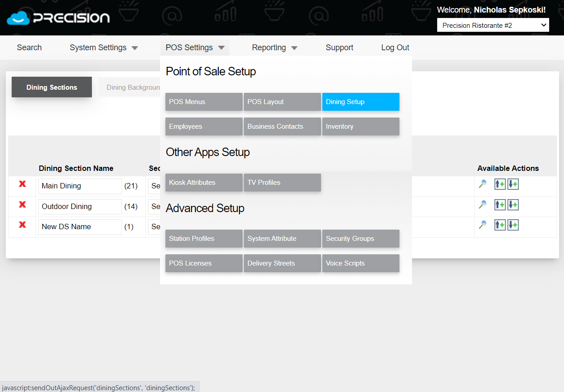This screenshot has width=564, height=392.
Task: Open the Support page
Action: coord(339,48)
